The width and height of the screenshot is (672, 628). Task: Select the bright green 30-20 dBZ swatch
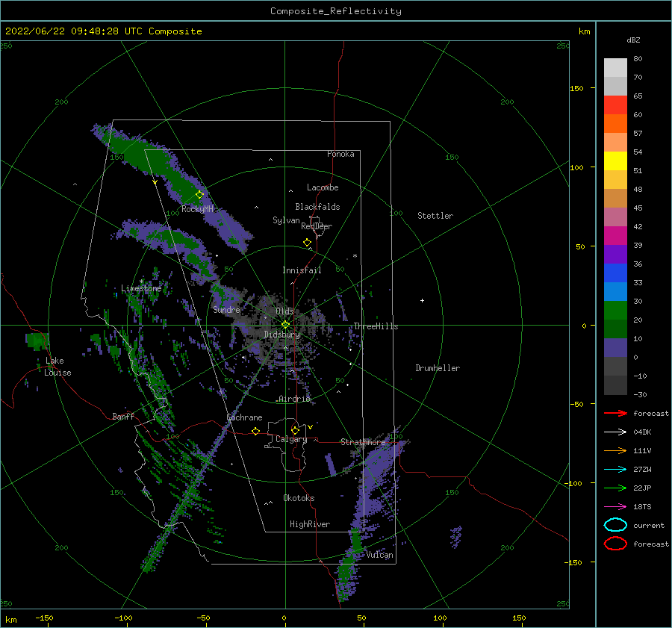coord(615,311)
